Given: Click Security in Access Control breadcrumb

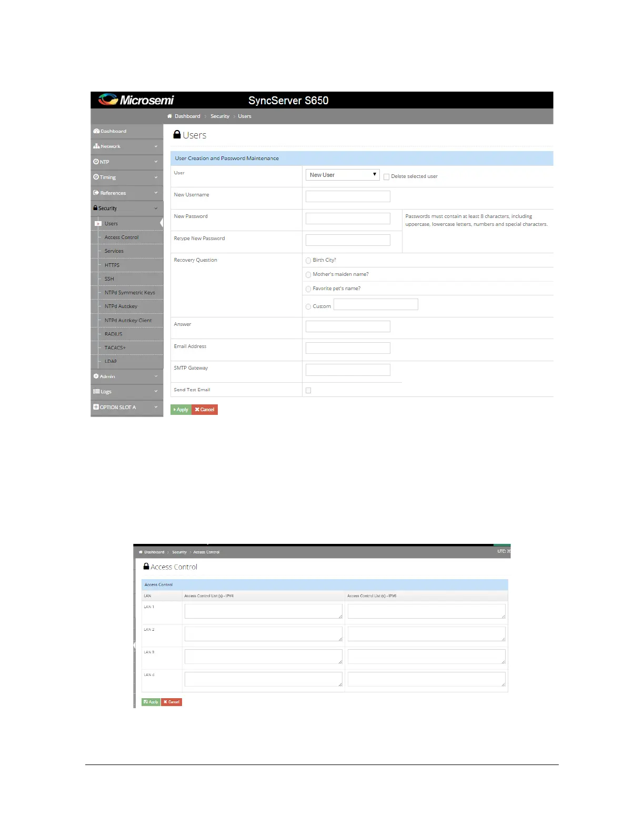Looking at the screenshot, I should tap(179, 552).
